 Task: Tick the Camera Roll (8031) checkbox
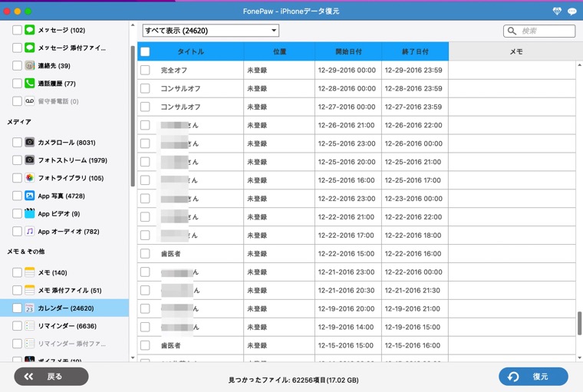[x=17, y=142]
